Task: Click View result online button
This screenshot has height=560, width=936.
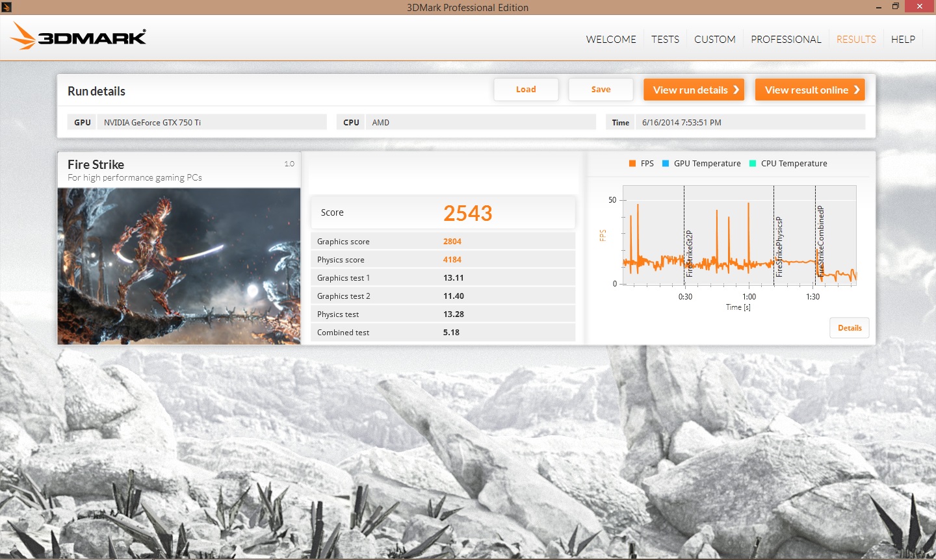Action: 810,90
